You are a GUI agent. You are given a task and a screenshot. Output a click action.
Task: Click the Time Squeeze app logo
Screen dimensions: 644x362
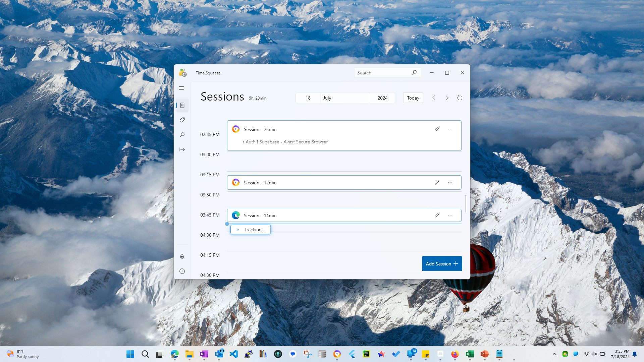coord(182,73)
